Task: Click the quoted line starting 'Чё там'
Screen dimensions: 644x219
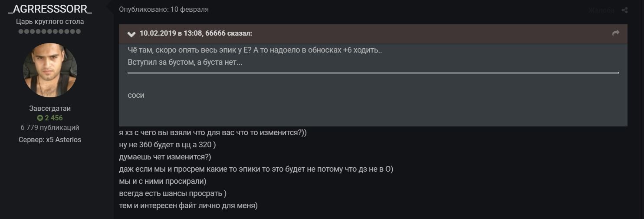Action: pyautogui.click(x=255, y=50)
